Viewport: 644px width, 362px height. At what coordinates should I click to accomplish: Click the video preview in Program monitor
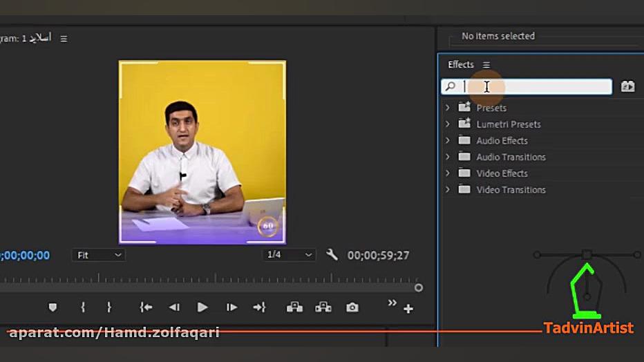202,152
